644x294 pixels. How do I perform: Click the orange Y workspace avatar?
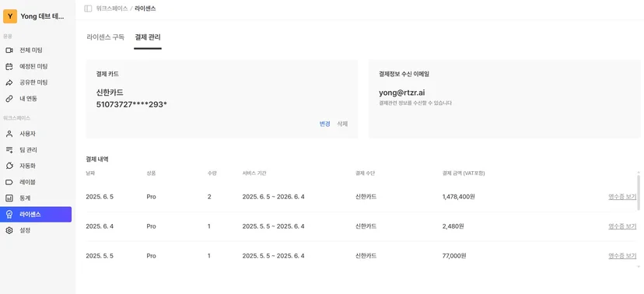10,16
